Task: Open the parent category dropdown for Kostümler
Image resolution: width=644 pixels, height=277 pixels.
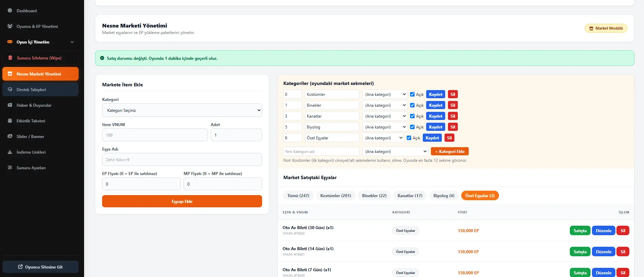Action: tap(385, 94)
